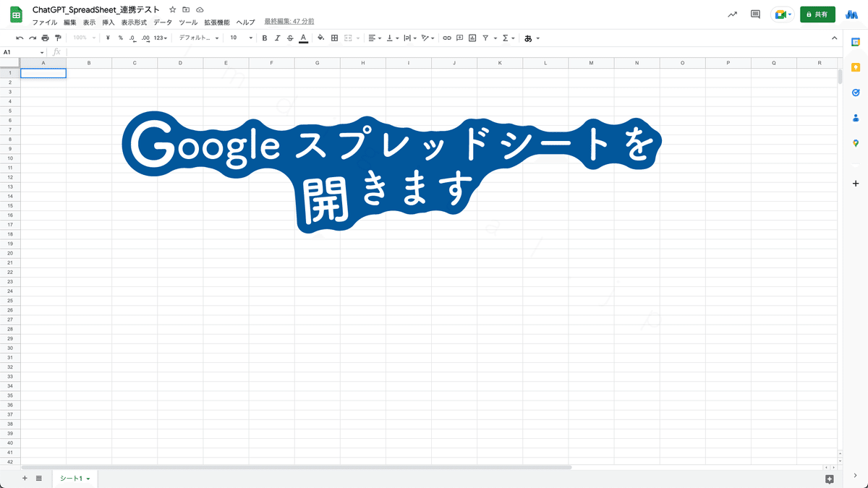Apply percent format to the cell
Image resolution: width=868 pixels, height=488 pixels.
click(120, 38)
